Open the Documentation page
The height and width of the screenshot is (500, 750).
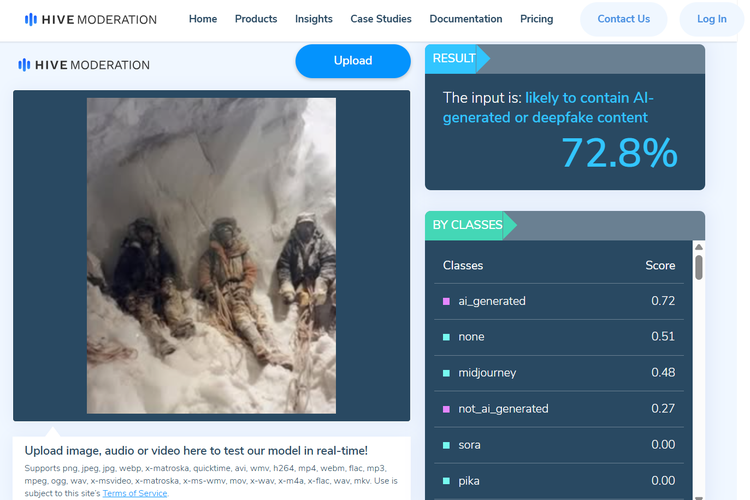(x=466, y=19)
